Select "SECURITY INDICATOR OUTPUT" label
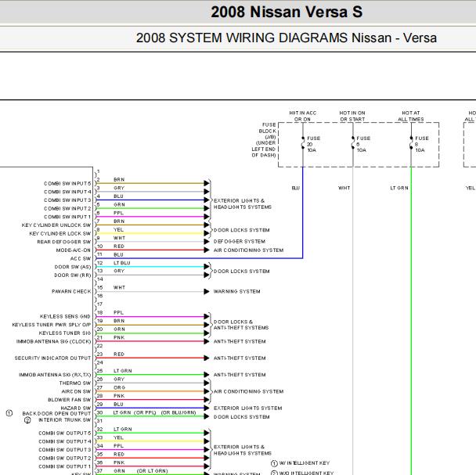Image resolution: width=476 pixels, height=475 pixels. (x=52, y=358)
